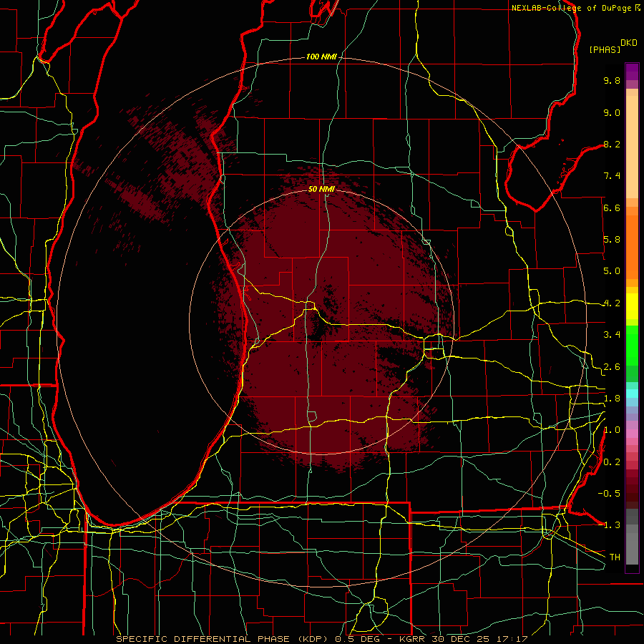The height and width of the screenshot is (644, 644).
Task: Select the -0.5 value on color scale
Action: [x=609, y=494]
